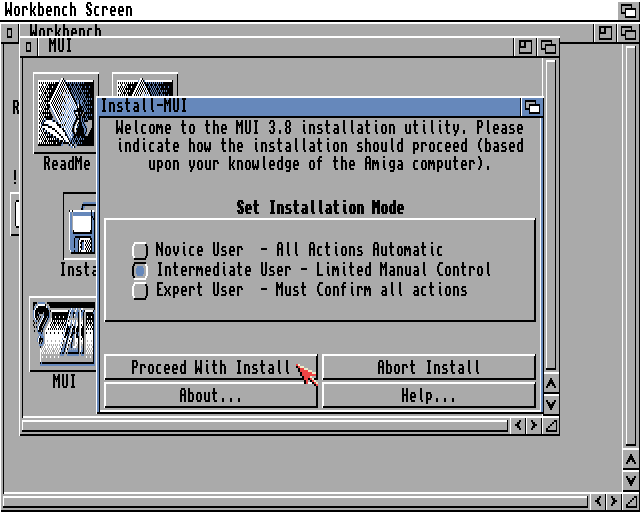Select Novice User installation mode
This screenshot has height=512, width=640.
pos(140,250)
